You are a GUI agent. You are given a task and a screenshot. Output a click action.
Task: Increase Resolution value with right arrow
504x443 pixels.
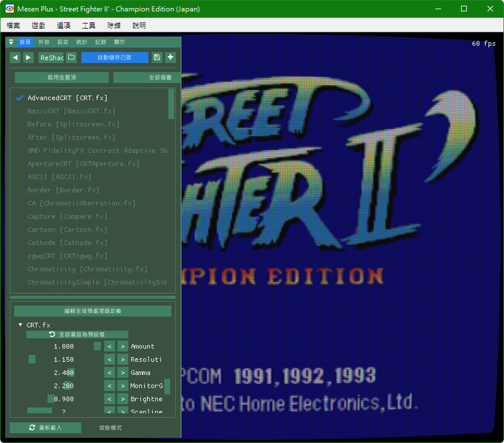tap(123, 360)
